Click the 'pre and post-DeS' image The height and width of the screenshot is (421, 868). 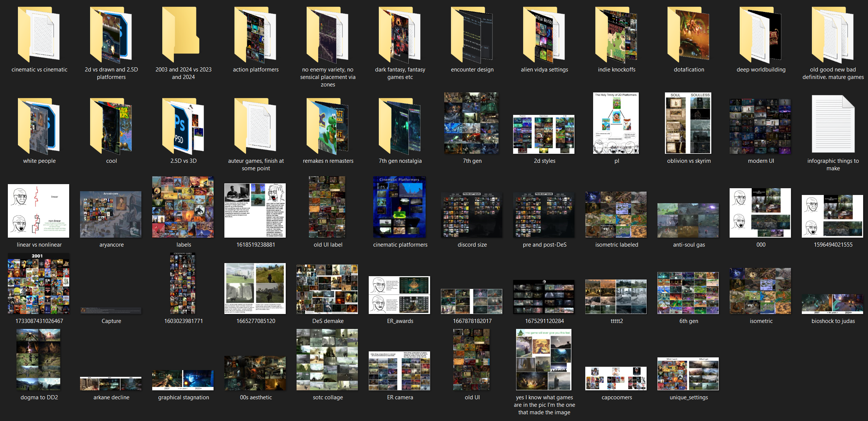pyautogui.click(x=544, y=215)
